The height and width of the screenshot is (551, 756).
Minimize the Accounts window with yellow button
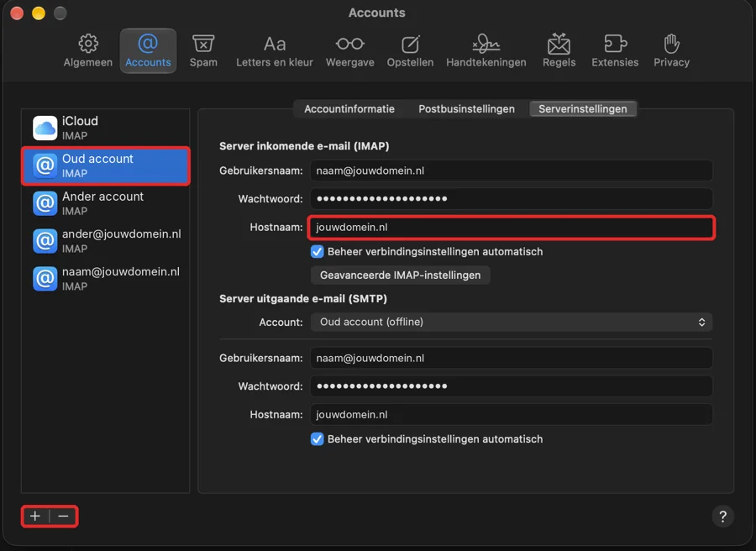(39, 13)
